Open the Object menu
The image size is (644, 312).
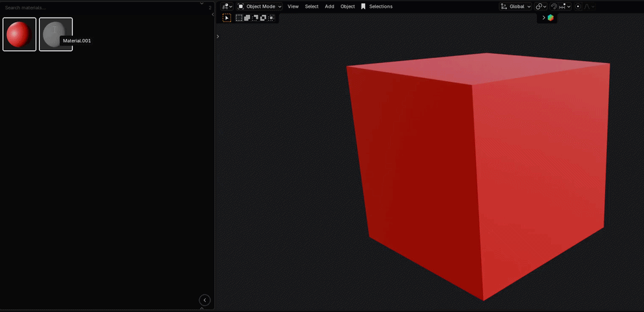[x=347, y=6]
